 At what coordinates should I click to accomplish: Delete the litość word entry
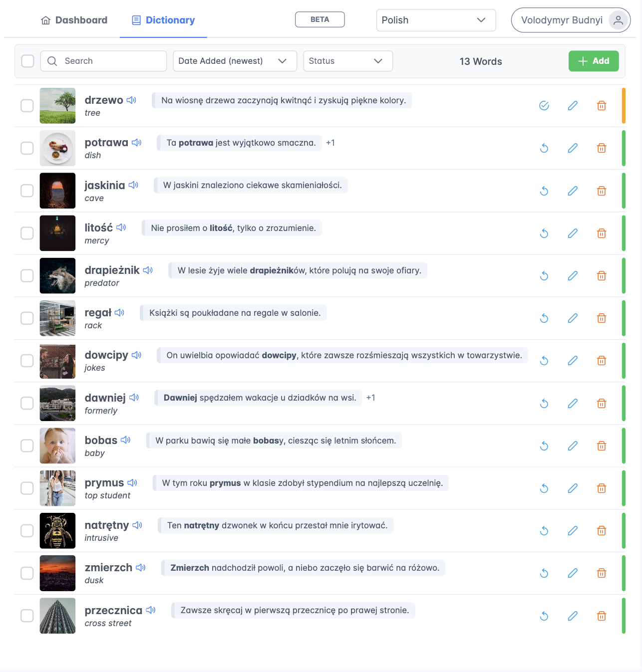(x=602, y=233)
